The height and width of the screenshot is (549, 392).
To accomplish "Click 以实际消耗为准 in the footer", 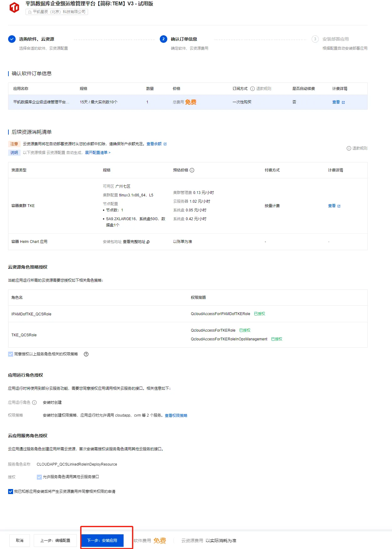I will pos(221,541).
